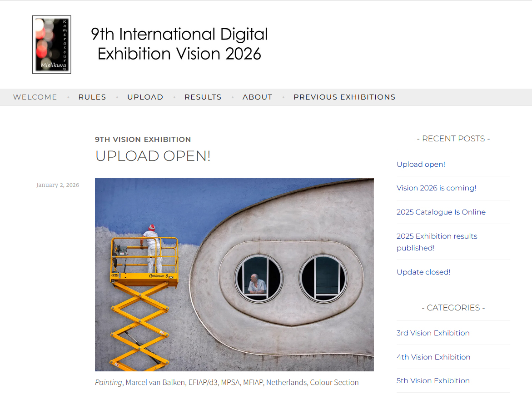Screen dimensions: 532x395
Task: Open 2025 Catalogue Is Online post
Action: (441, 212)
